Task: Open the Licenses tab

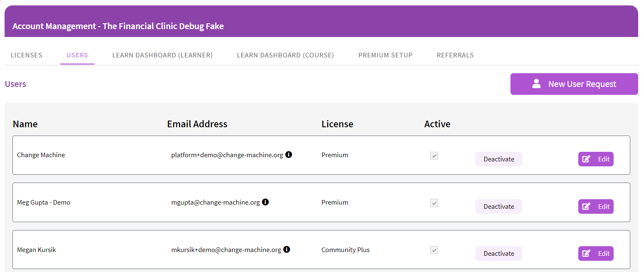Action: point(27,55)
